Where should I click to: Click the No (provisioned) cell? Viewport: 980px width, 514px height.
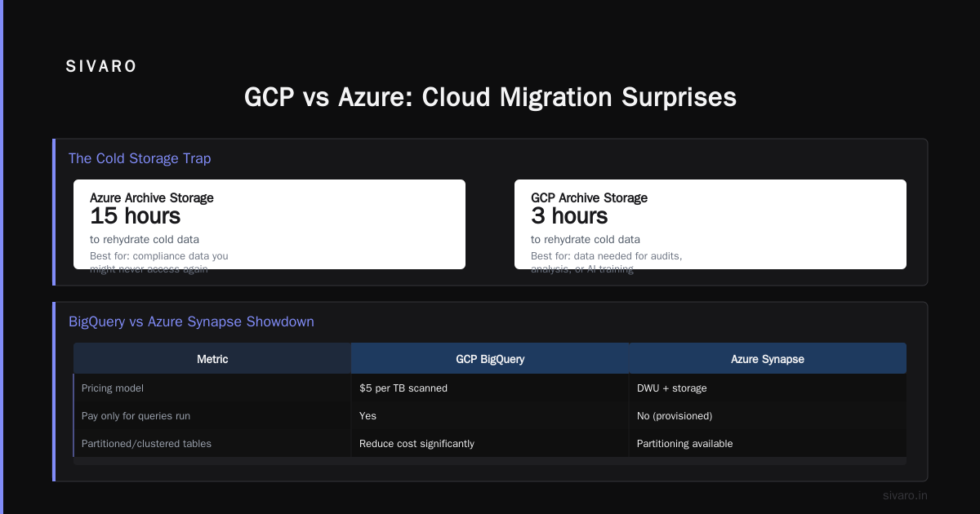[675, 416]
